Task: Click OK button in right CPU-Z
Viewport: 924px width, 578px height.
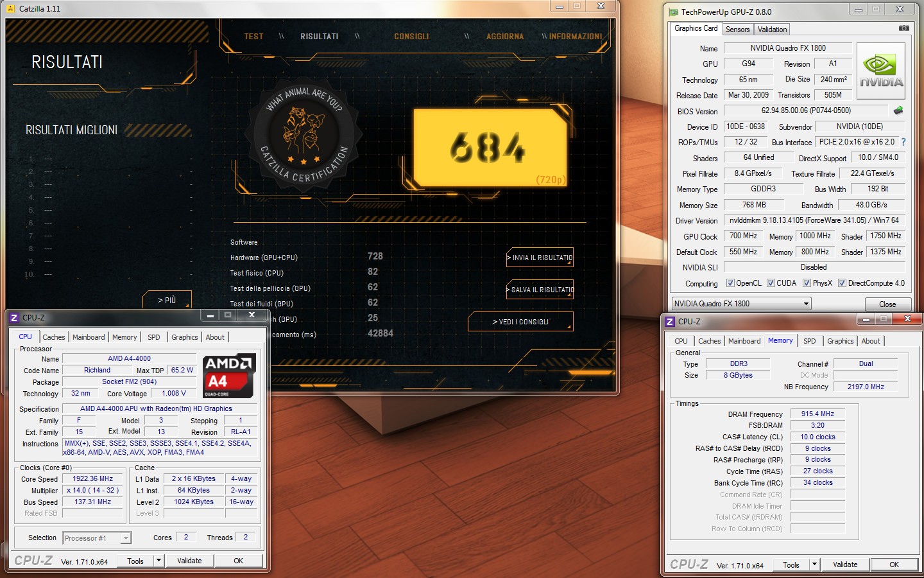Action: coord(894,565)
